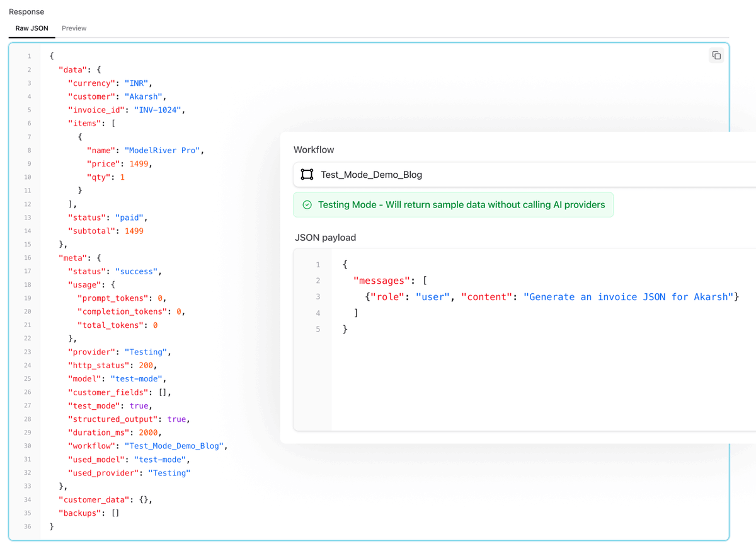The image size is (756, 546).
Task: Click the Testing Mode notice banner
Action: (454, 205)
